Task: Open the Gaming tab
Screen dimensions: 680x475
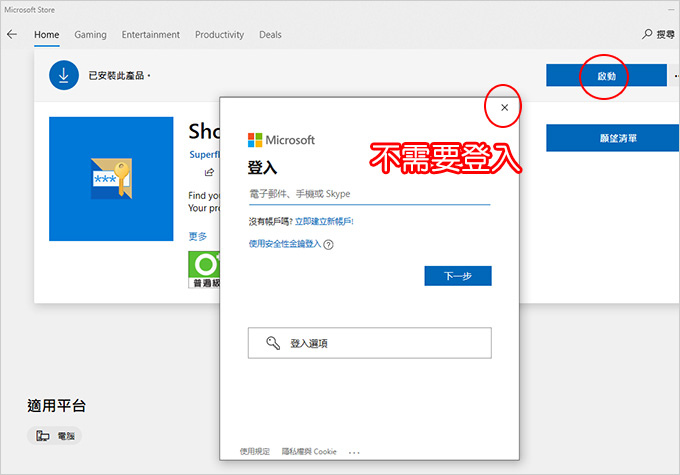Action: point(90,35)
